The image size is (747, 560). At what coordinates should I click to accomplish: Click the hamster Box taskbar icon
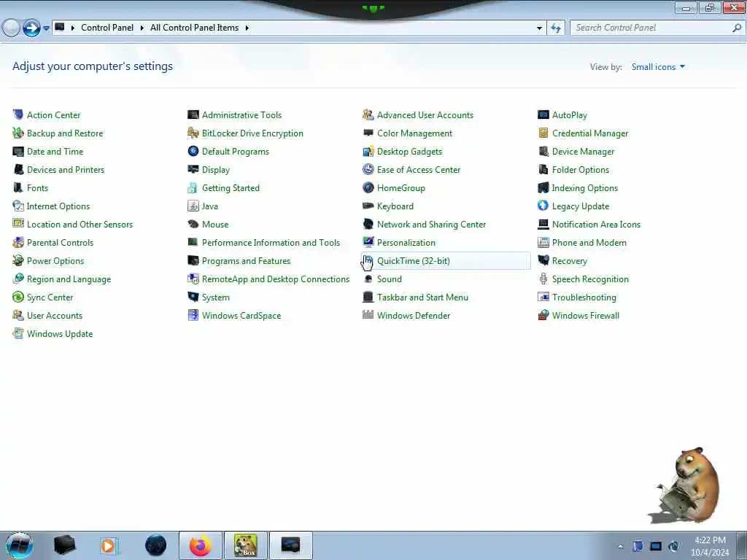coord(246,545)
